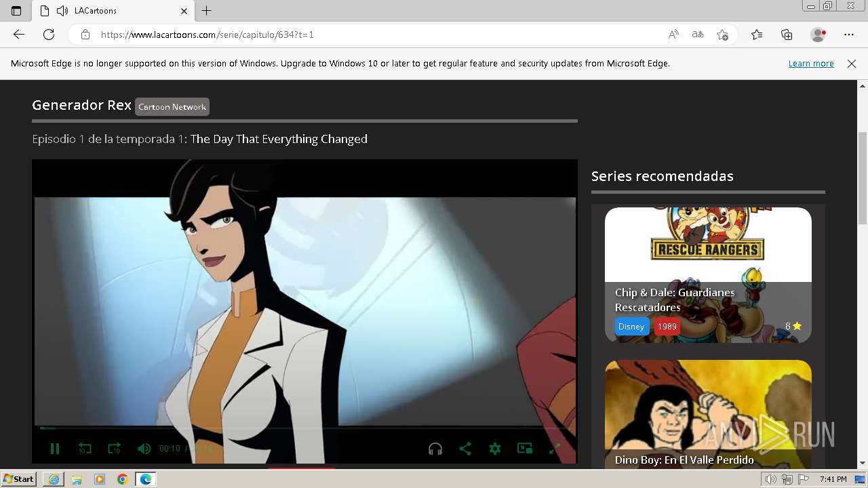This screenshot has width=868, height=488.
Task: Open File Explorer from the taskbar
Action: (77, 479)
